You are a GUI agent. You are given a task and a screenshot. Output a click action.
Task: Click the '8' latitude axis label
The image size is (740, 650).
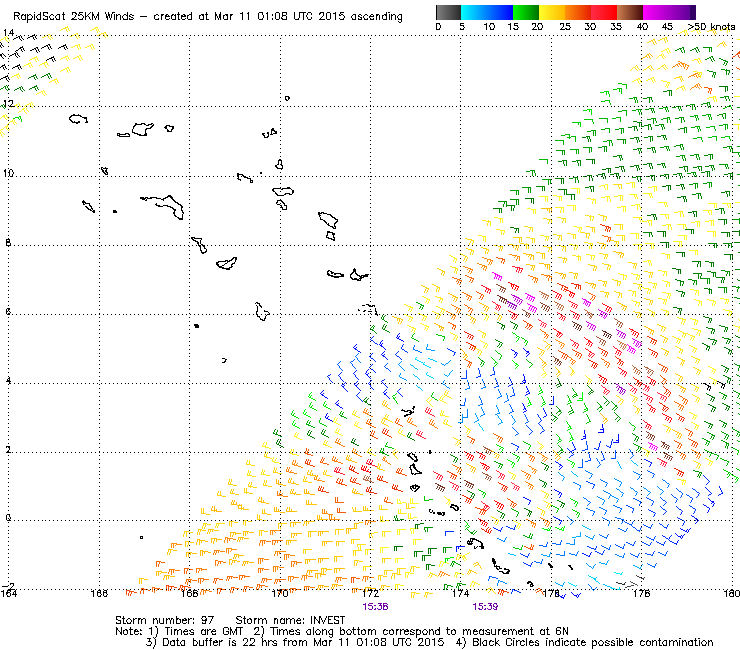coord(8,243)
